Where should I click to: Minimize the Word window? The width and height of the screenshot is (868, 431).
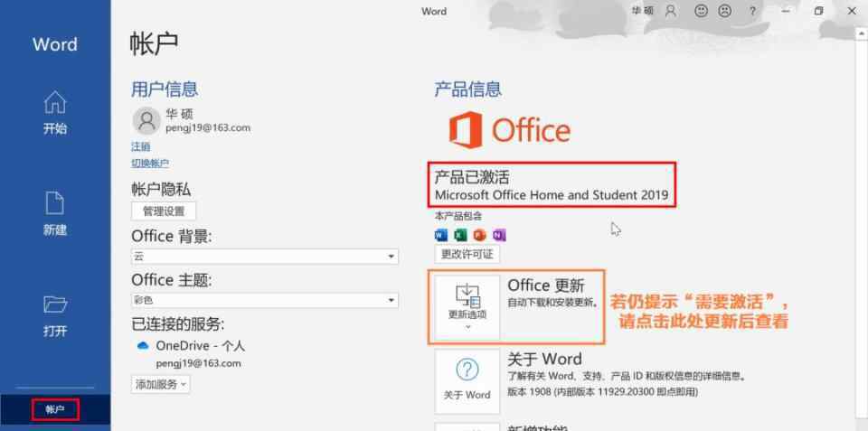[x=786, y=11]
